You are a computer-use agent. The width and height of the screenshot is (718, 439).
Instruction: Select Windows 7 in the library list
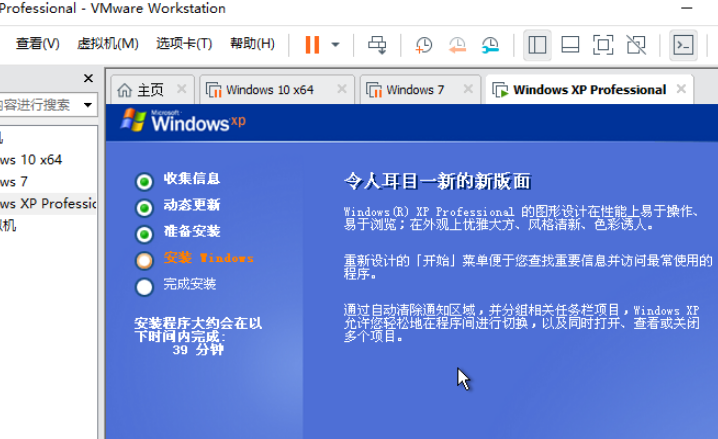pos(14,181)
